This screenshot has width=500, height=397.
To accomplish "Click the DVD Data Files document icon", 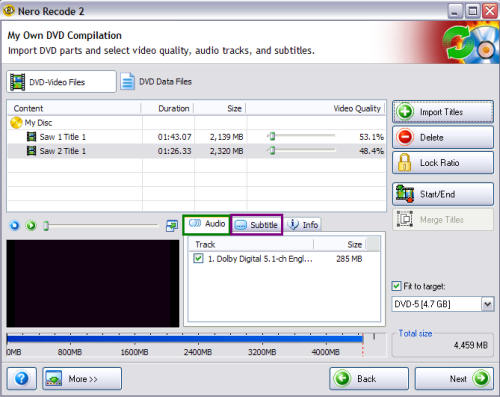I will (127, 82).
